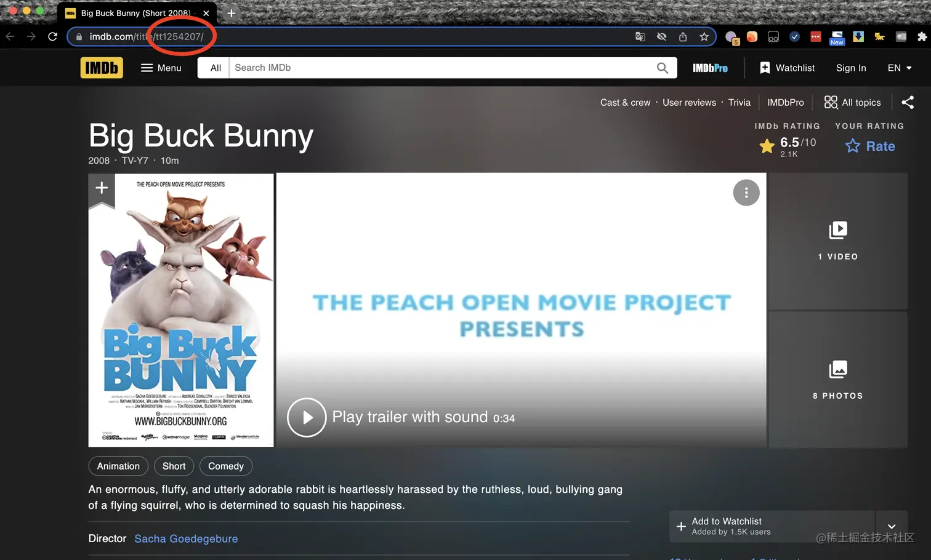
Task: Click the red dots extension icon
Action: tap(816, 37)
